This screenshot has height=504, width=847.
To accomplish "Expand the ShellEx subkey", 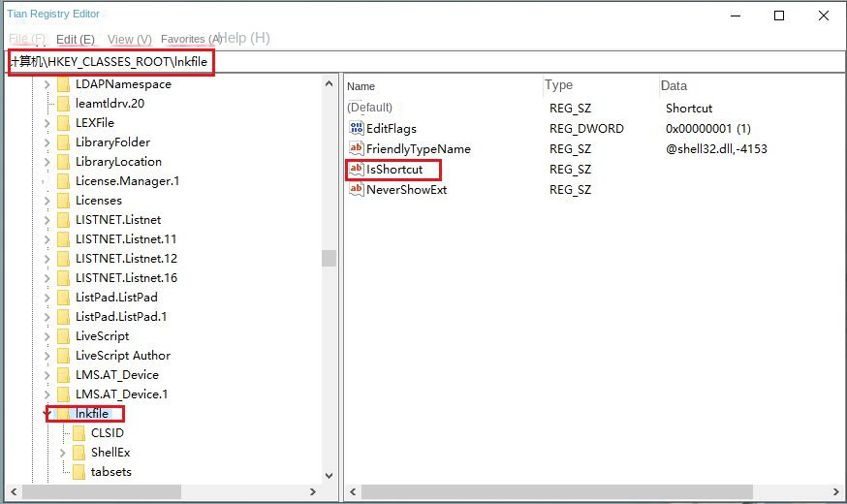I will click(x=62, y=453).
